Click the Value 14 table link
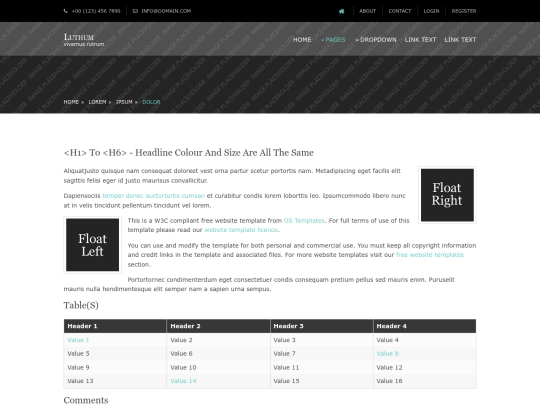The image size is (540, 405). click(183, 381)
